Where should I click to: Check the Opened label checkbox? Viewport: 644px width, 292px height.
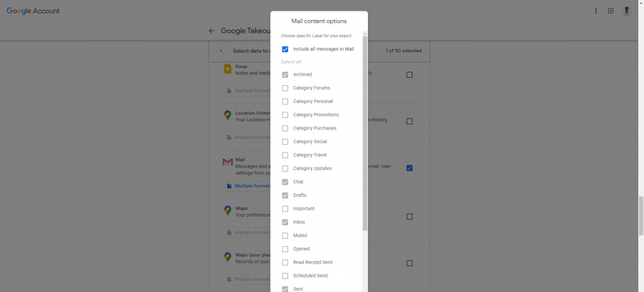coord(285,249)
